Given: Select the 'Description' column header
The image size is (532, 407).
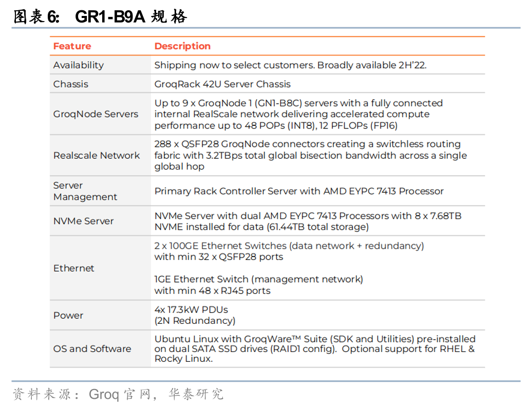Looking at the screenshot, I should 182,46.
